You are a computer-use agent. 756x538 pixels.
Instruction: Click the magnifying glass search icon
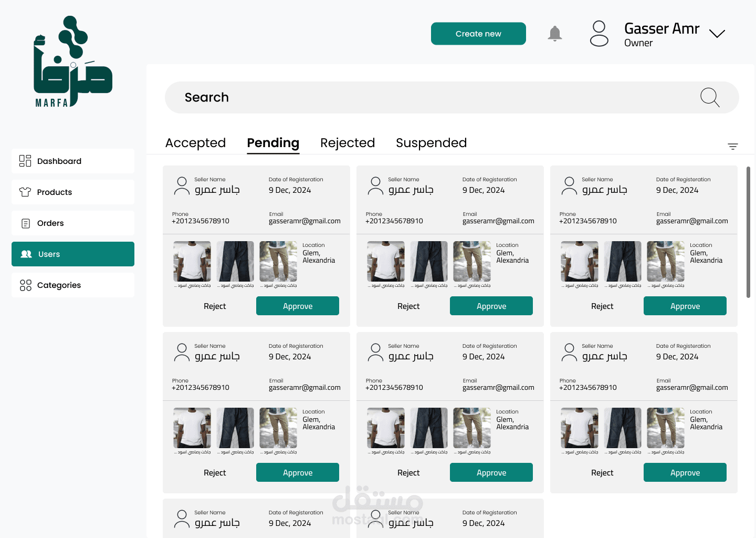pyautogui.click(x=710, y=97)
